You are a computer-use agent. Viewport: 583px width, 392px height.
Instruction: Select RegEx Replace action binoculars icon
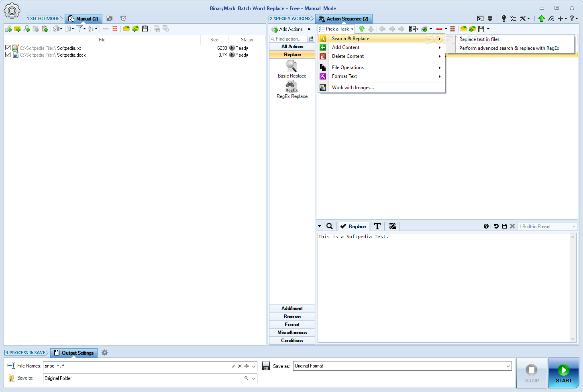tap(291, 86)
